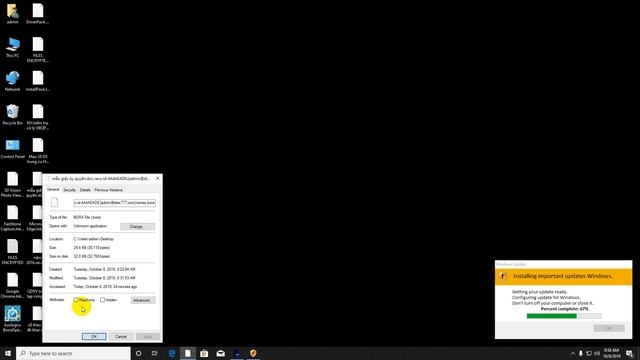Select FILES ENCRYPTED file above Google Chrome
This screenshot has height=360, width=640.
(12, 252)
